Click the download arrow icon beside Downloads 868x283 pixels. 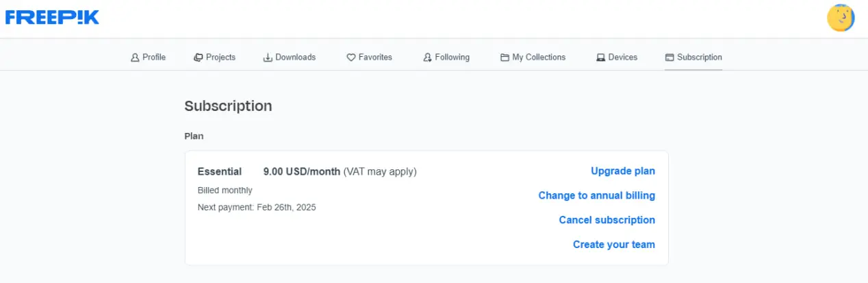pyautogui.click(x=268, y=58)
